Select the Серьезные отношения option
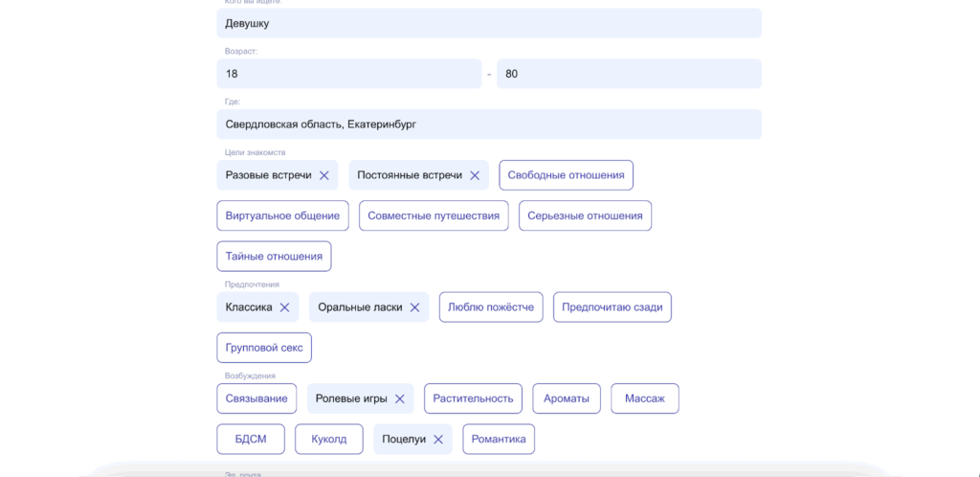 [585, 216]
